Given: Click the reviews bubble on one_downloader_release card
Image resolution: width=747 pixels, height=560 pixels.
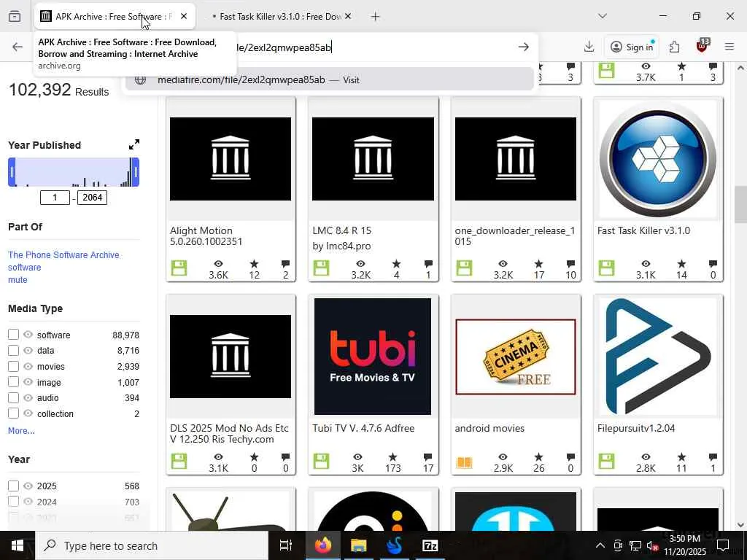Looking at the screenshot, I should click(x=570, y=264).
